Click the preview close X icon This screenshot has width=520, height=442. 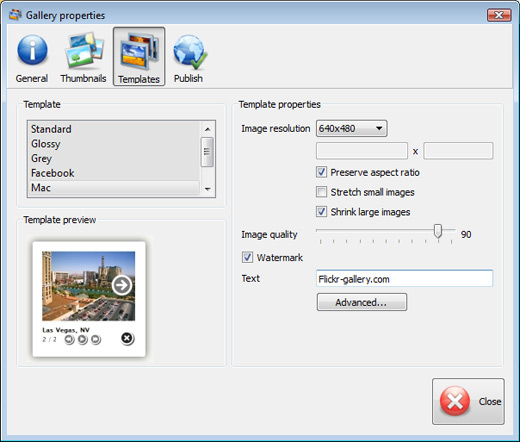click(127, 338)
